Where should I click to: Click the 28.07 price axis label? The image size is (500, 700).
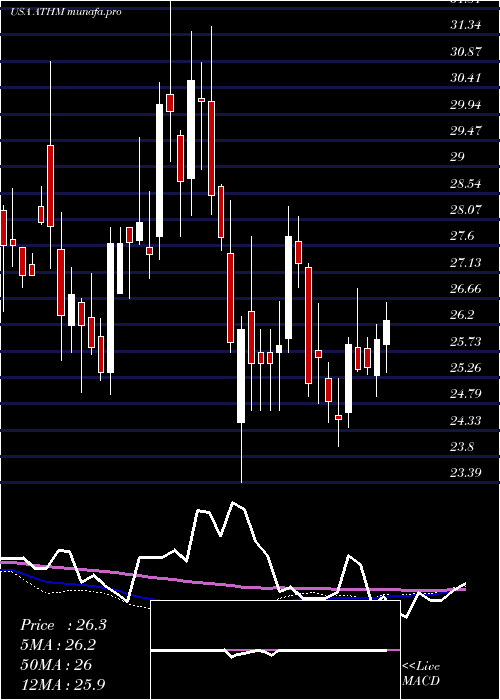pyautogui.click(x=466, y=209)
